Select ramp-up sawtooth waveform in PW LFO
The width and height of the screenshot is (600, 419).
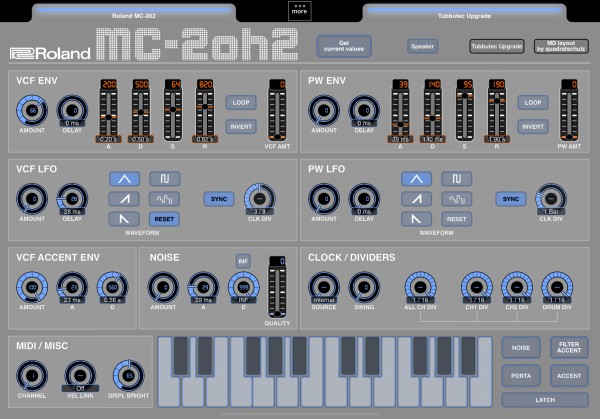pos(416,199)
